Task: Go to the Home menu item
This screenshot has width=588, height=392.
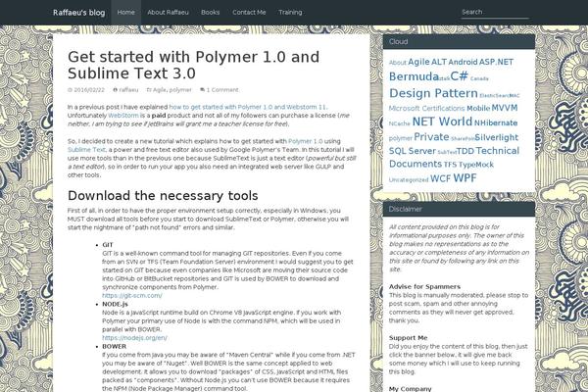Action: point(126,13)
